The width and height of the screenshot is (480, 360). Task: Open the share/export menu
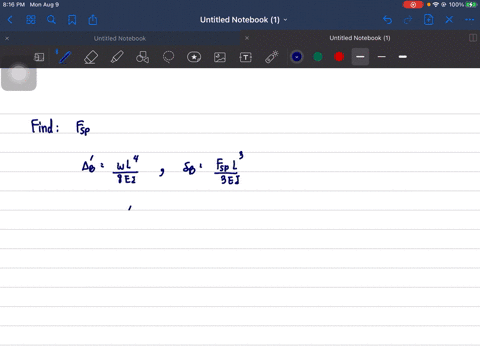(x=93, y=20)
